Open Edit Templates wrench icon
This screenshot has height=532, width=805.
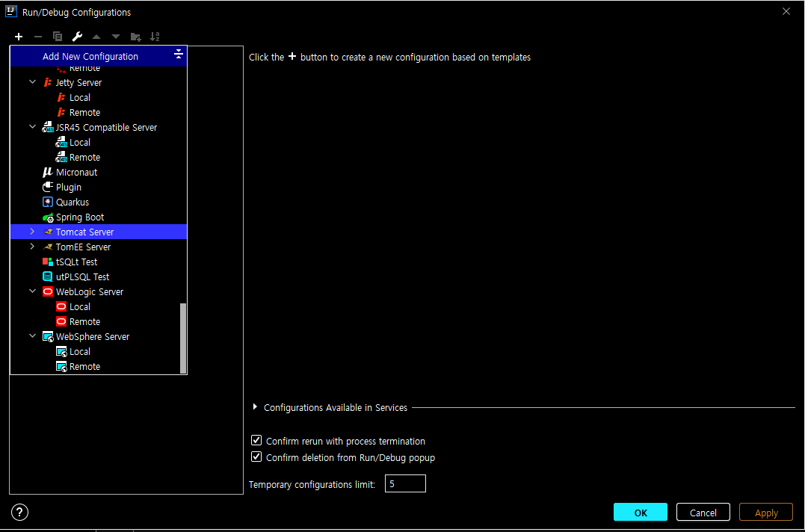pos(77,37)
